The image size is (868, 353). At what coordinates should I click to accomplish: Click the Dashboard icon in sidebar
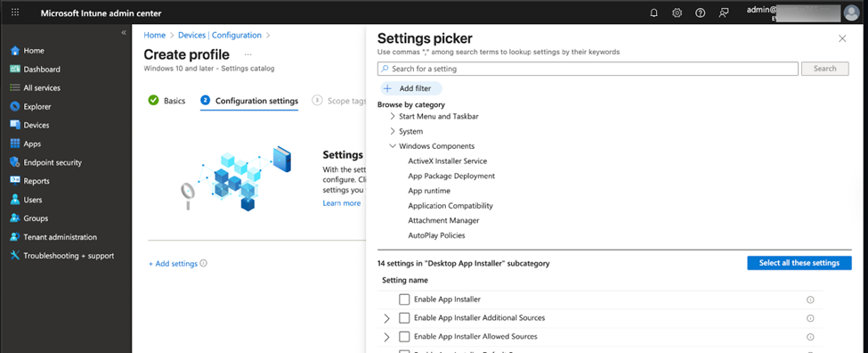tap(15, 70)
